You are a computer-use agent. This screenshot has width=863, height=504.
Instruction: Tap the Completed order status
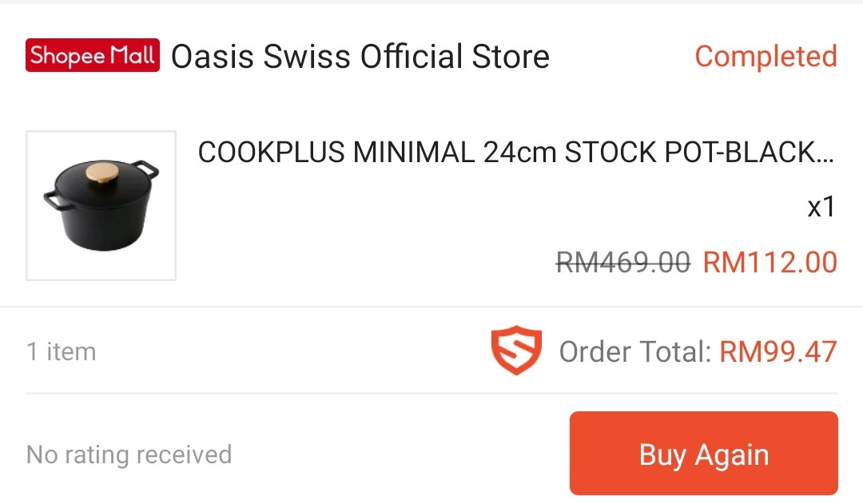tap(766, 57)
